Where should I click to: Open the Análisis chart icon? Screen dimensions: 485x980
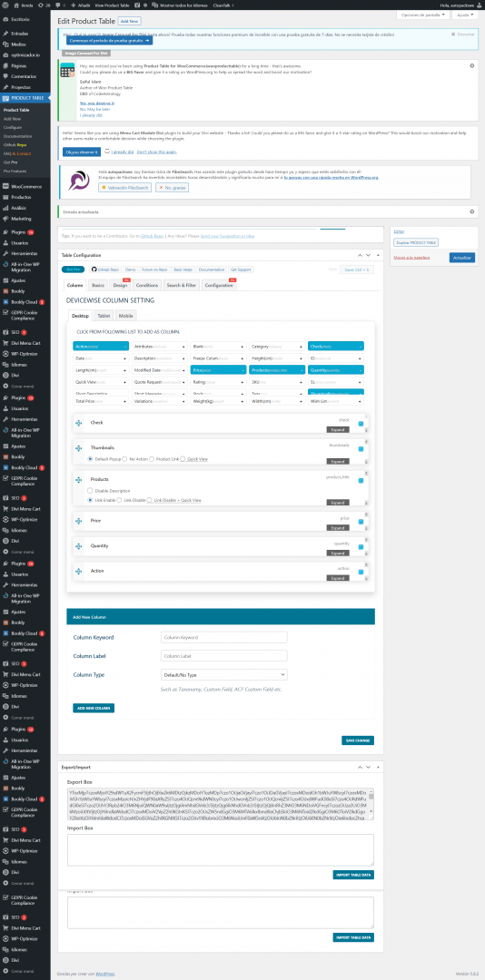coord(5,208)
